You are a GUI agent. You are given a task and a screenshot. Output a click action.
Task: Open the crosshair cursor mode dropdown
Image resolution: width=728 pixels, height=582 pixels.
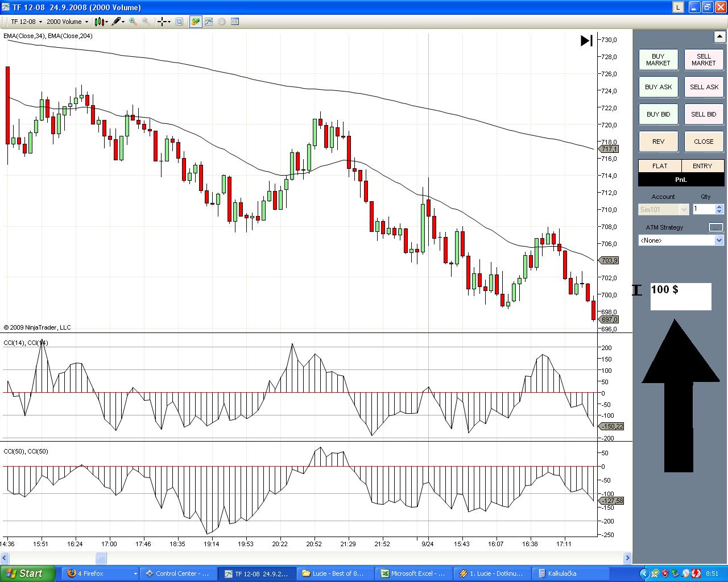(164, 22)
